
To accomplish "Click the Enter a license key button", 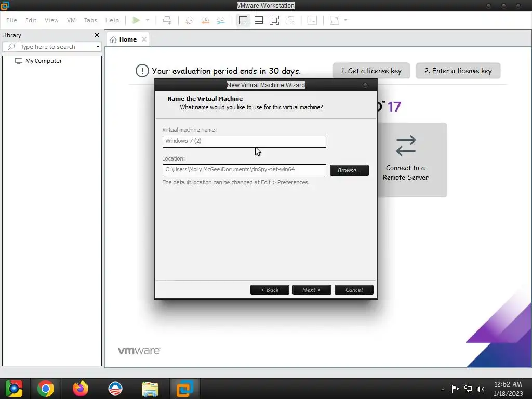I will tap(458, 71).
